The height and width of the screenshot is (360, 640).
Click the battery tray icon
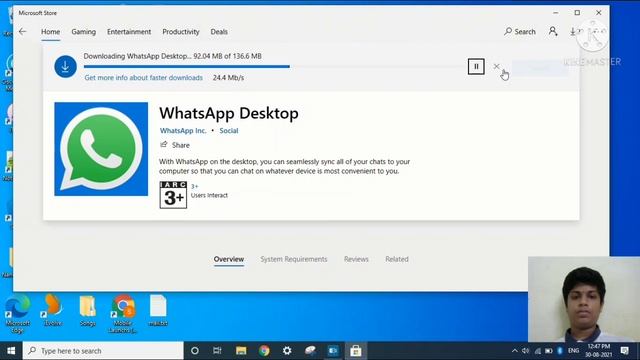pos(549,351)
